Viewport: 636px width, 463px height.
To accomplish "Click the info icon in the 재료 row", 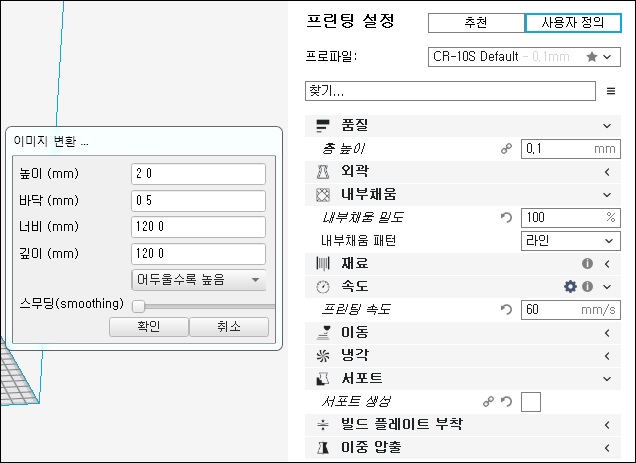I will tap(587, 264).
